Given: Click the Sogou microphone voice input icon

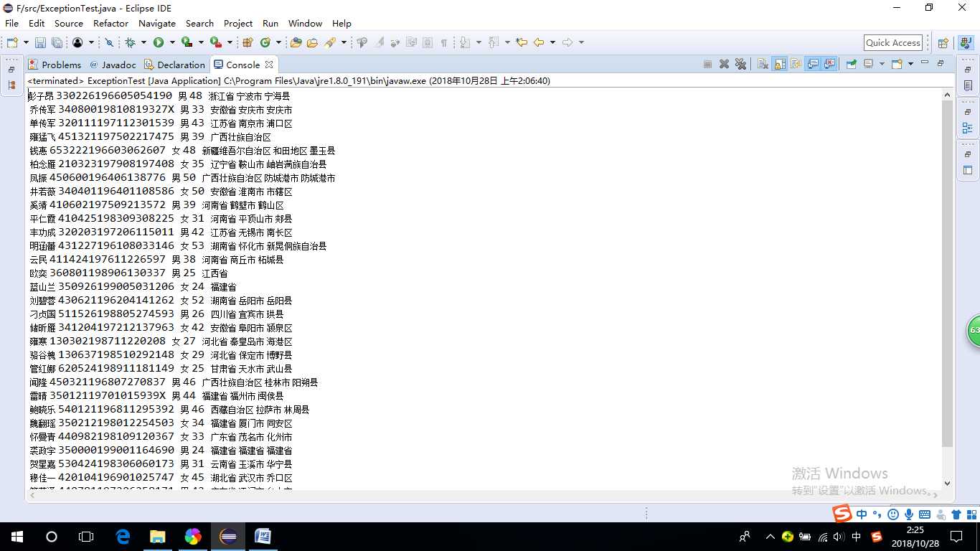Looking at the screenshot, I should point(909,514).
